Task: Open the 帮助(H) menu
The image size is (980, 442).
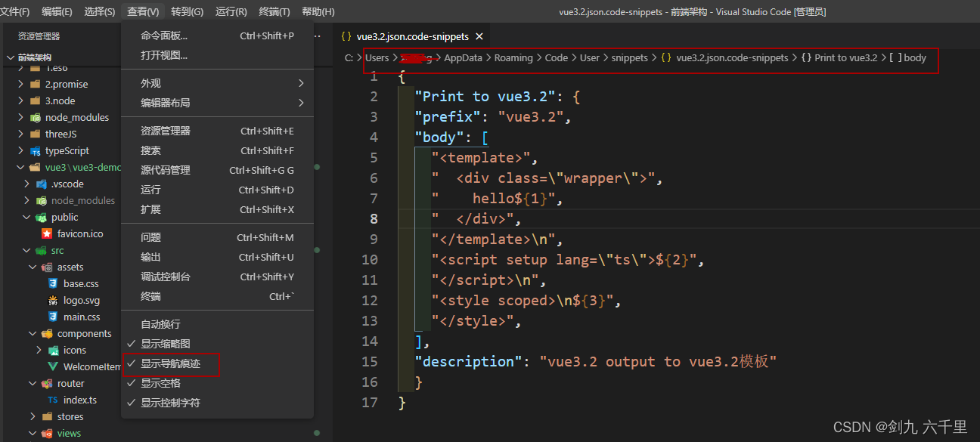Action: 318,11
